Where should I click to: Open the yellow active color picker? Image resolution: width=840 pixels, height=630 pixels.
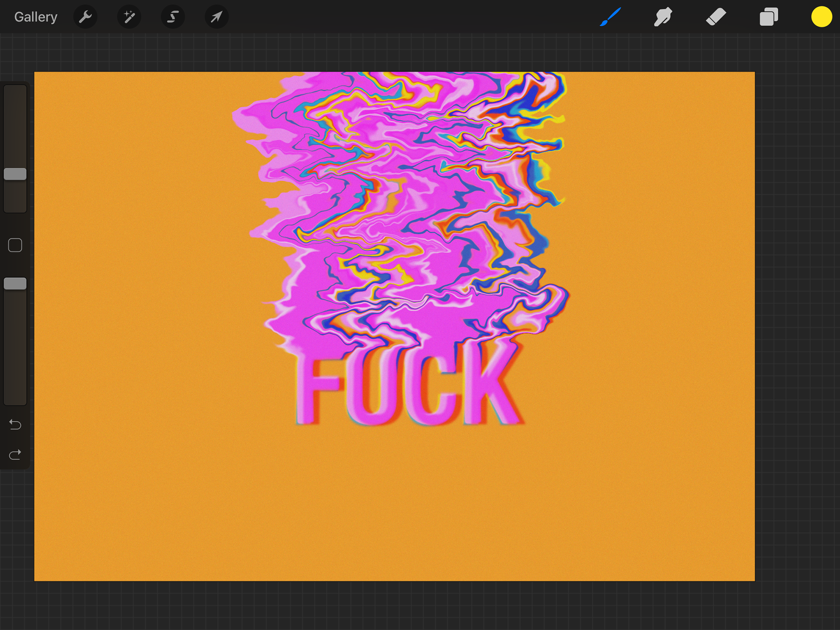[x=821, y=17]
